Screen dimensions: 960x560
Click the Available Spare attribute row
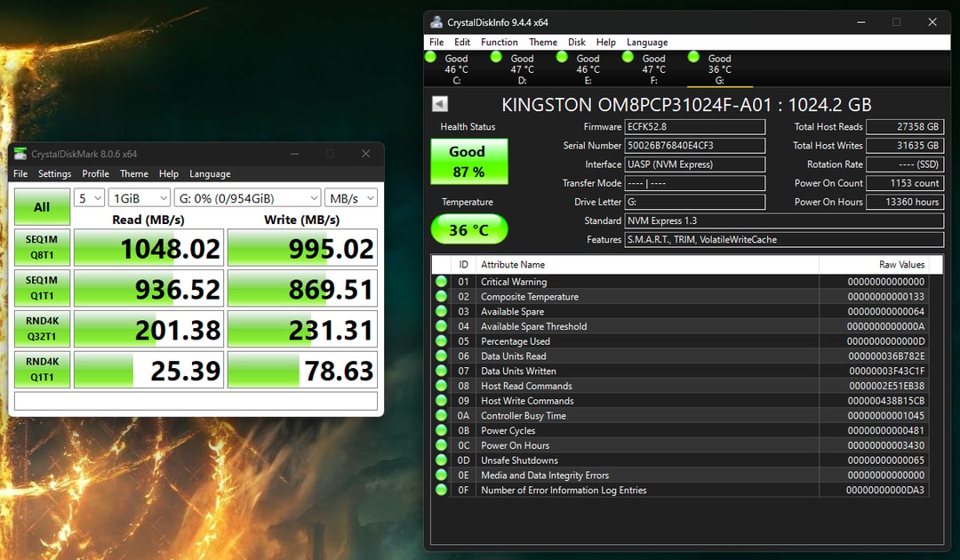pyautogui.click(x=680, y=311)
